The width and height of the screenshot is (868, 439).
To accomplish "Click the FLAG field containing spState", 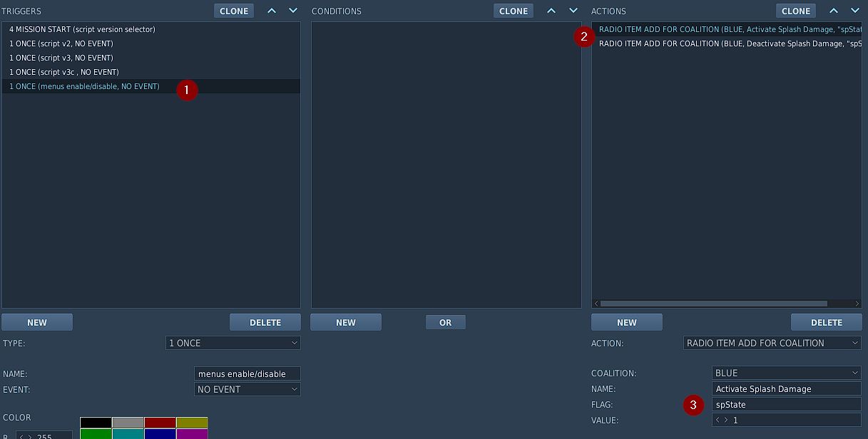I will point(786,404).
